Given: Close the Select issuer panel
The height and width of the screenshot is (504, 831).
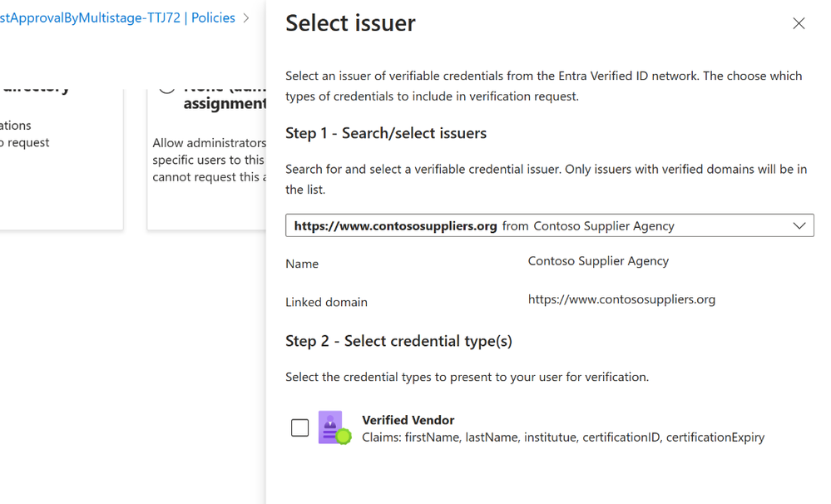Looking at the screenshot, I should click(799, 23).
